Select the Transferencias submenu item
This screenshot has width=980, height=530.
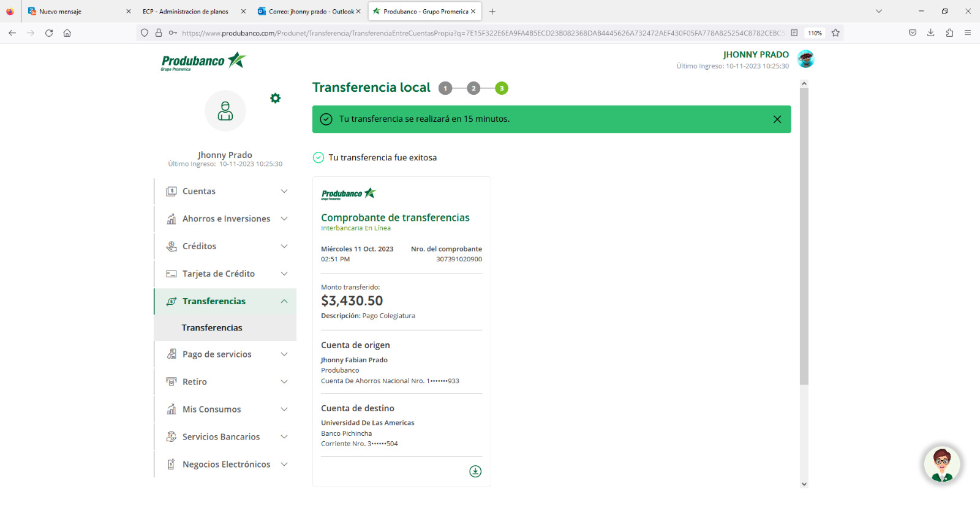coord(212,328)
